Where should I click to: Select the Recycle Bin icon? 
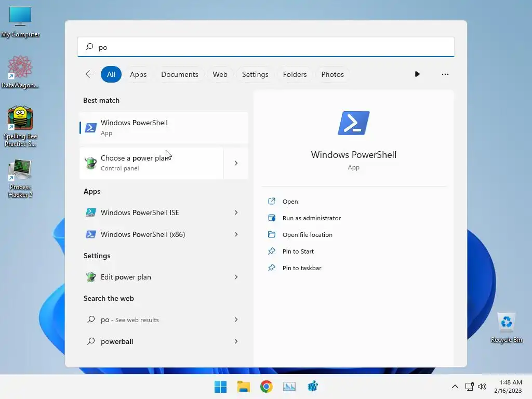[506, 328]
